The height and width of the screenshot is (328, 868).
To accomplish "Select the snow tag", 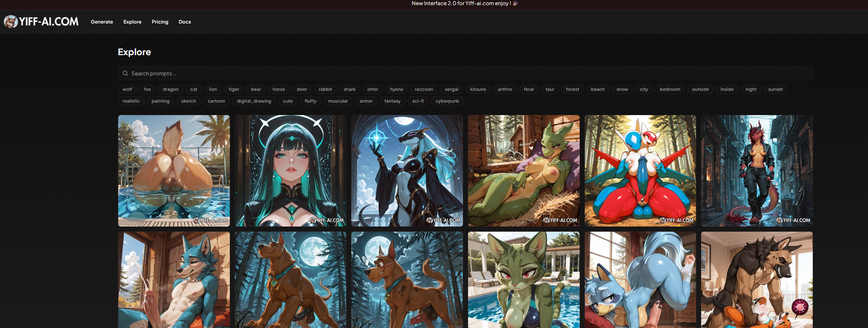I will [x=622, y=89].
